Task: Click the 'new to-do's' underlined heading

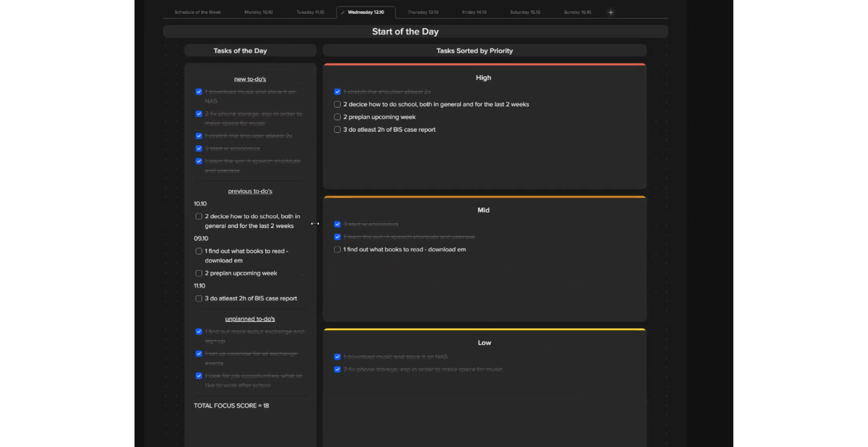Action: point(250,79)
